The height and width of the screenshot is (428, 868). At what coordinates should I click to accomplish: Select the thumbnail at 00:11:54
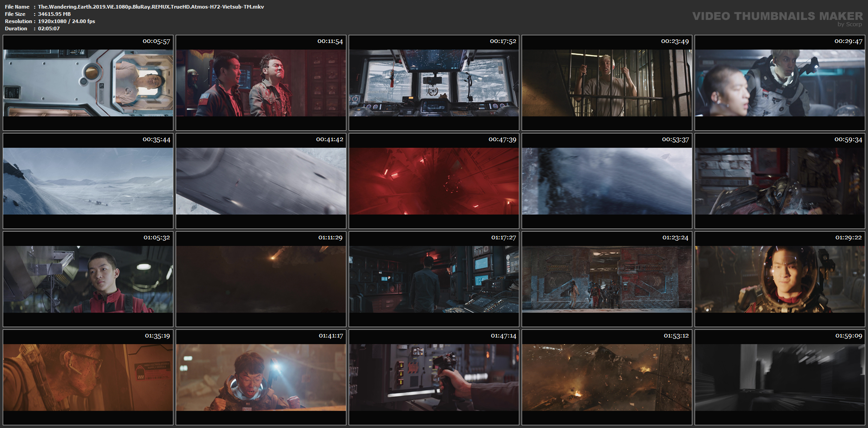coord(261,83)
